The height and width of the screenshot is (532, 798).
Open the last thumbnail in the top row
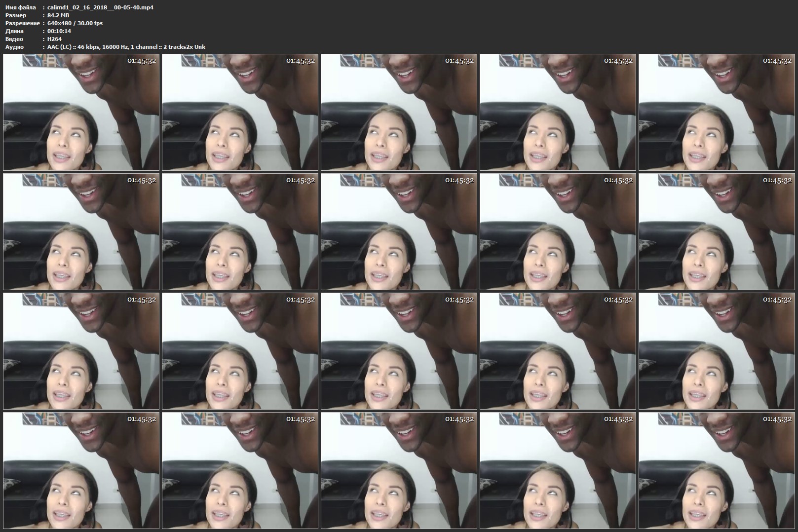717,112
